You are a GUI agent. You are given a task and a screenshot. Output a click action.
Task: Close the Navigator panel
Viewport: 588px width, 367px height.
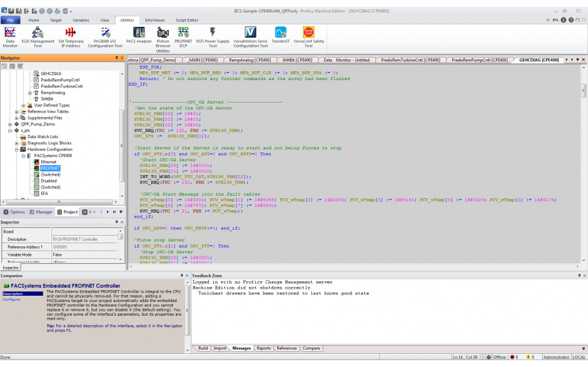point(121,58)
